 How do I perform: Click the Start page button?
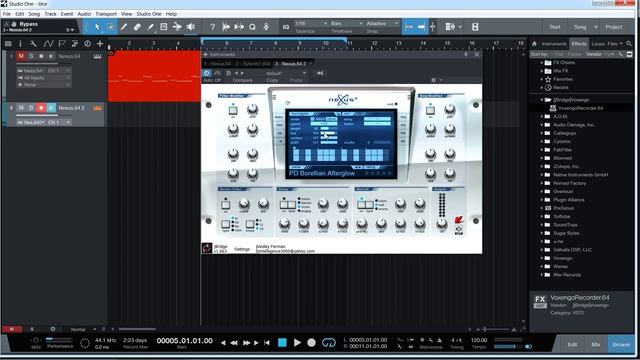coord(554,27)
